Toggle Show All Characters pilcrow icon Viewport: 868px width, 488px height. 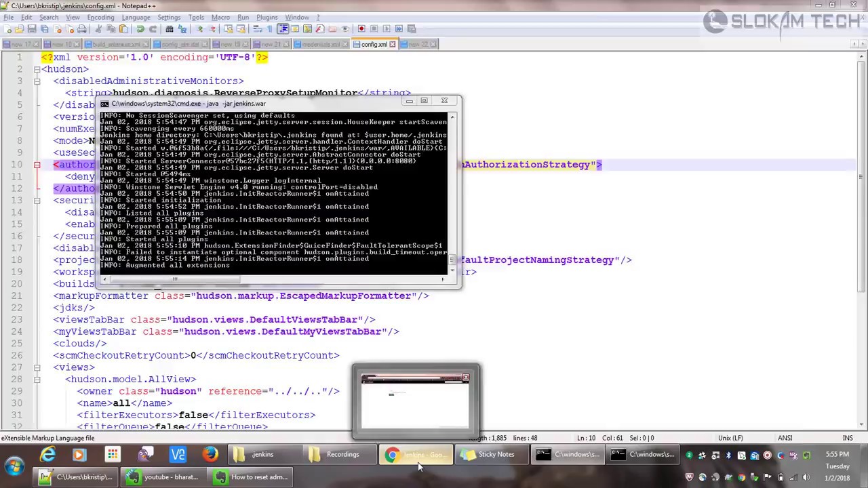point(270,29)
